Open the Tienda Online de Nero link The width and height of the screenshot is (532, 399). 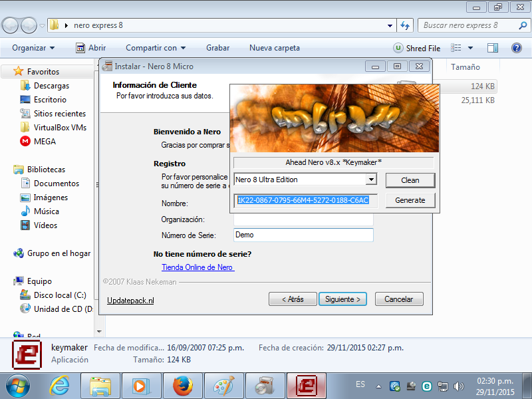(198, 267)
